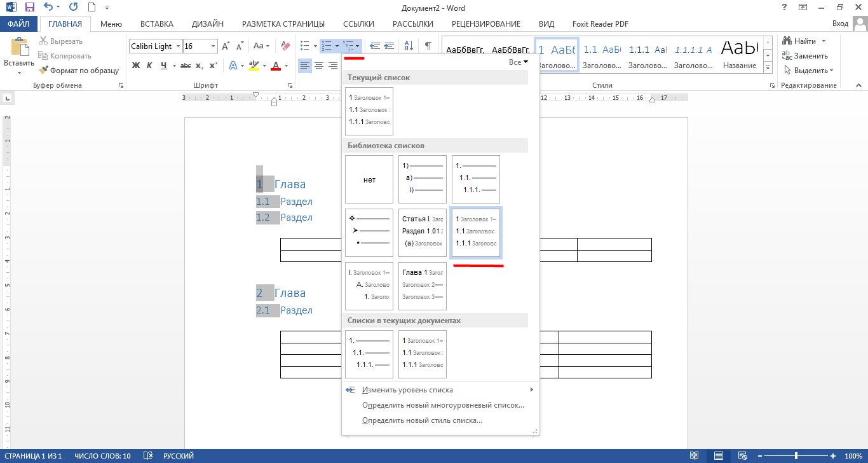
Task: Open ribbon display options icon
Action: [803, 8]
